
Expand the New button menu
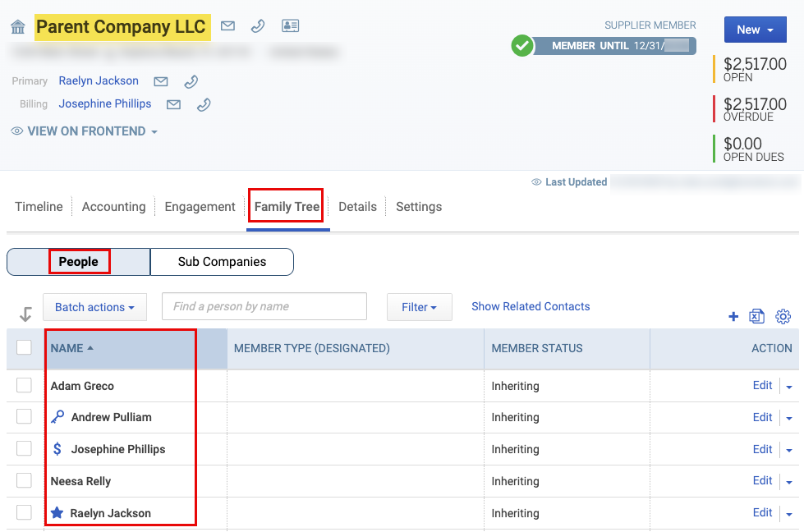[756, 30]
